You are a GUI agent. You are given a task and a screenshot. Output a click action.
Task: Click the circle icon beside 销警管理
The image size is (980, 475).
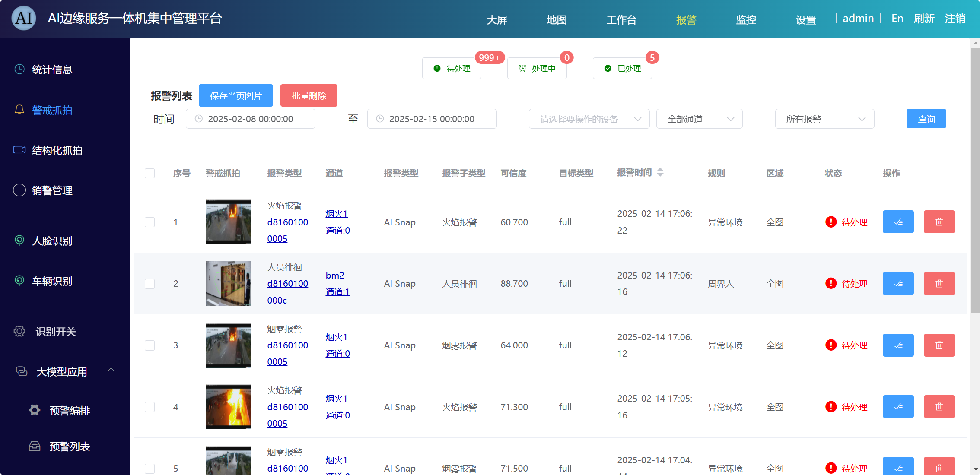coord(19,190)
